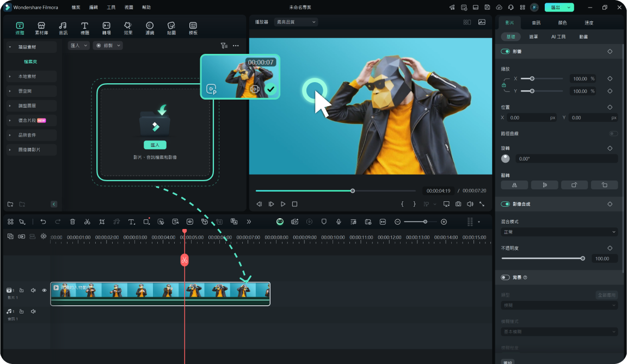Mute video track 1 with its speaker icon

(x=33, y=291)
